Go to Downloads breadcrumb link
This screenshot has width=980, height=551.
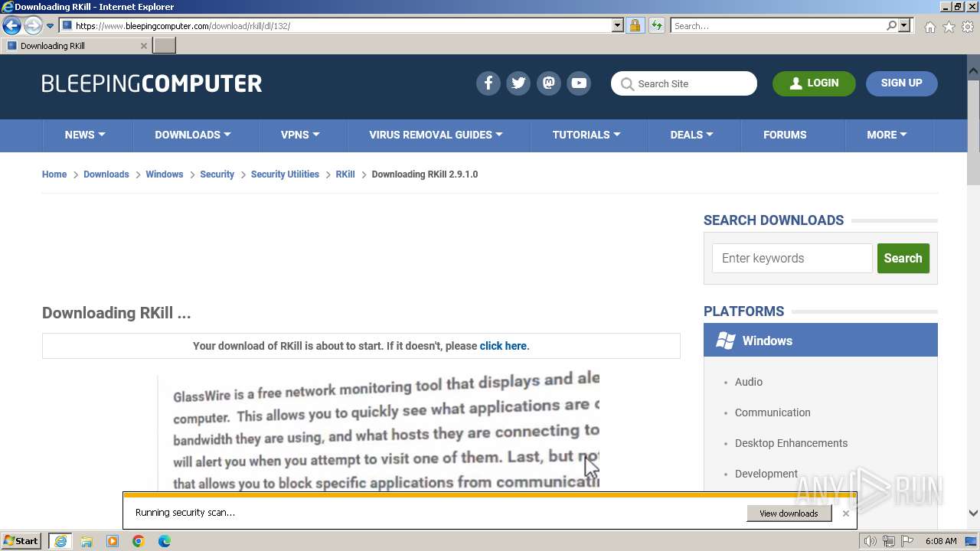click(106, 174)
